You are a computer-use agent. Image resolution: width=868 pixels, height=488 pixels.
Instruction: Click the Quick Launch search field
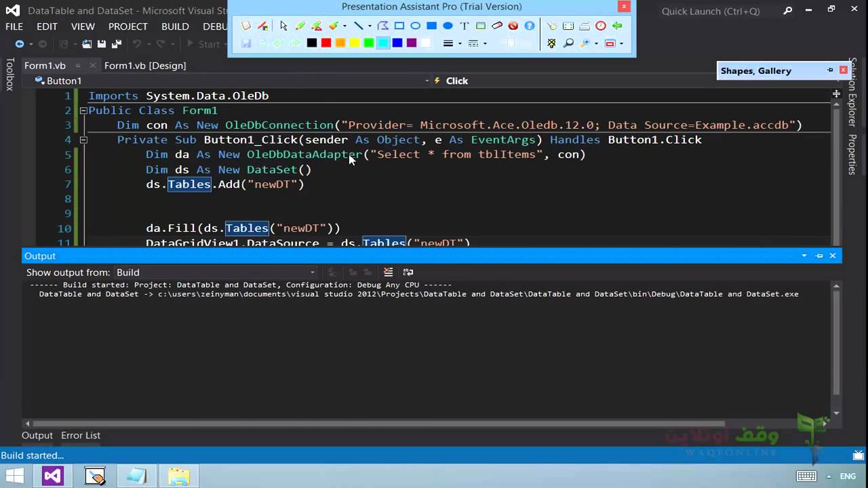pos(719,11)
